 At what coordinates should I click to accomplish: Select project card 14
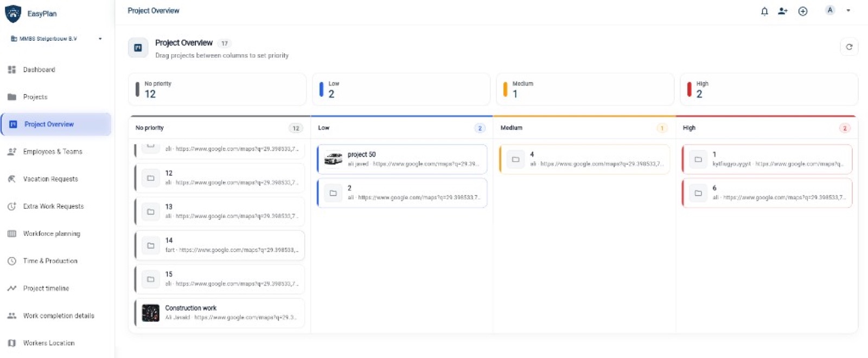(220, 245)
